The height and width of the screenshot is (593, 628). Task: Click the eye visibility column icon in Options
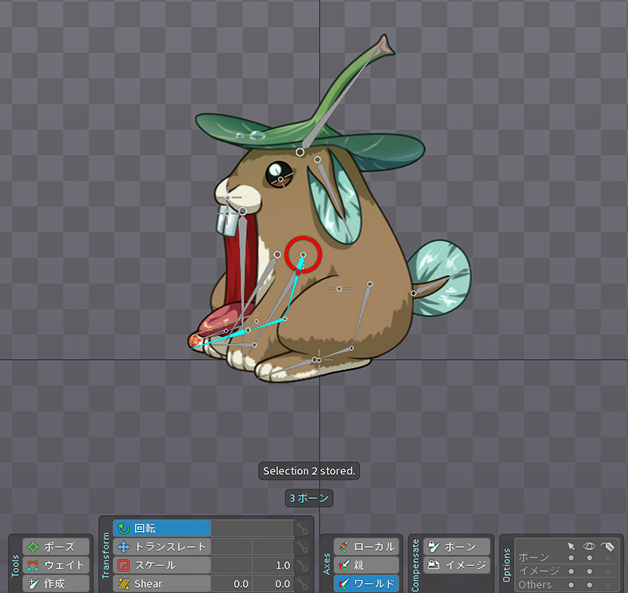pos(589,546)
